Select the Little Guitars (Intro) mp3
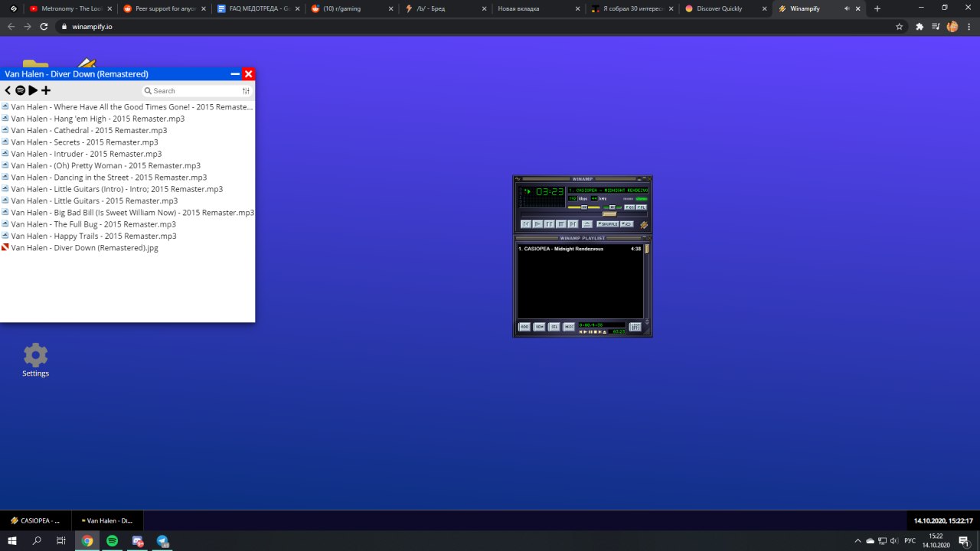Viewport: 980px width, 551px height. [x=113, y=189]
